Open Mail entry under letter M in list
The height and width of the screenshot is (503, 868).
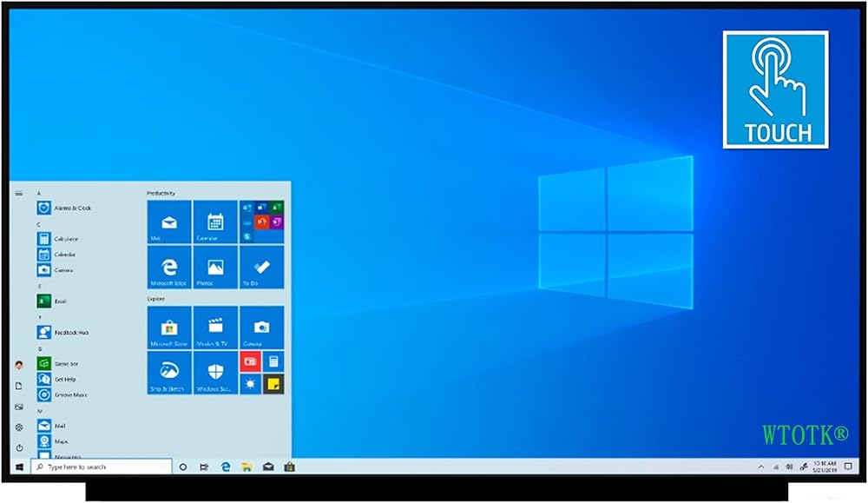pos(51,426)
